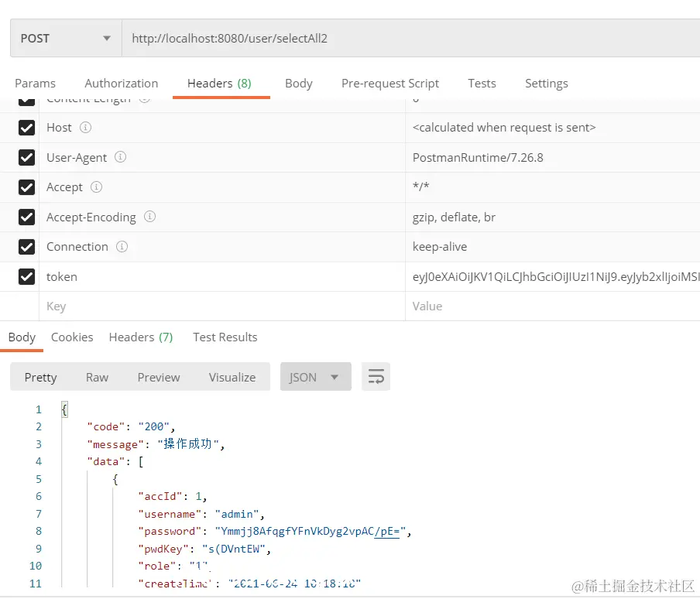Open the response Cookies tab
Viewport: 700px width, 599px height.
pos(72,337)
